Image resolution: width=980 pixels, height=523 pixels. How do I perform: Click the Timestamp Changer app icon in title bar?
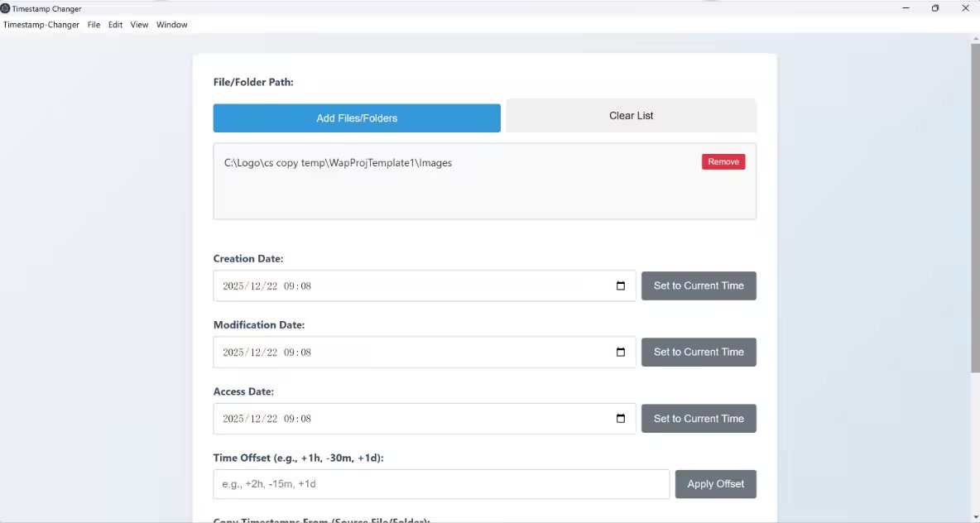[6, 8]
